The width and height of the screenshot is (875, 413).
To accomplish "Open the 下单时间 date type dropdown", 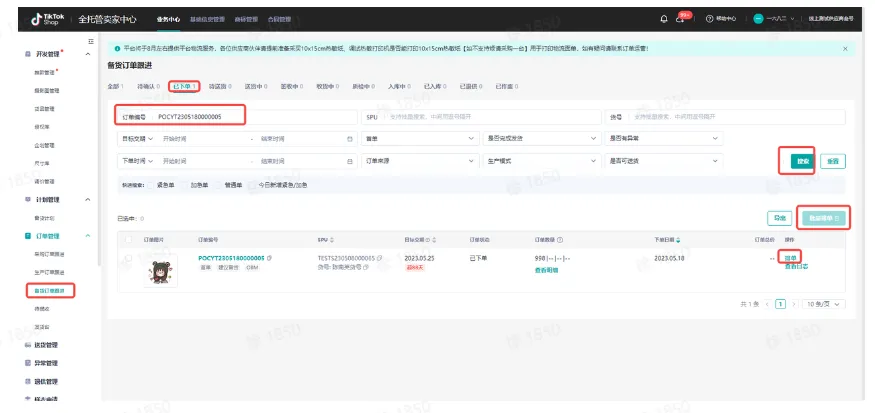I will click(x=137, y=161).
